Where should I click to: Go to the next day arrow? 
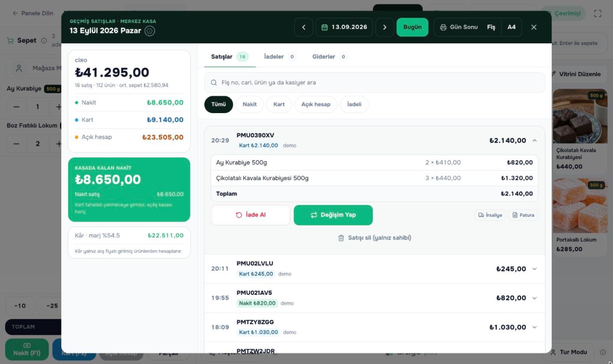tap(385, 27)
